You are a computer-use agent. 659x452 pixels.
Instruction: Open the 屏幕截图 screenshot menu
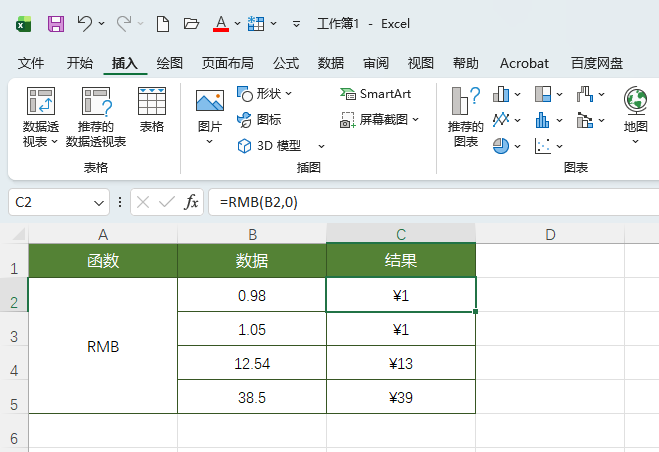[x=380, y=120]
